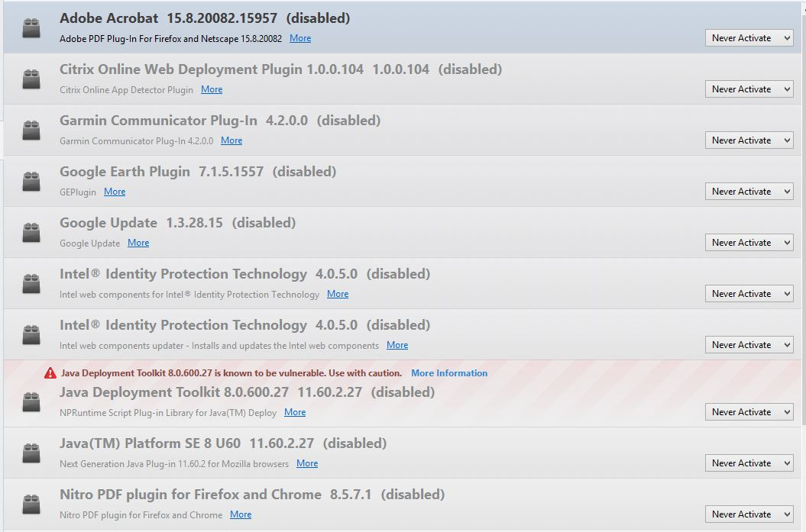Open More link for Google Update description

pos(138,243)
